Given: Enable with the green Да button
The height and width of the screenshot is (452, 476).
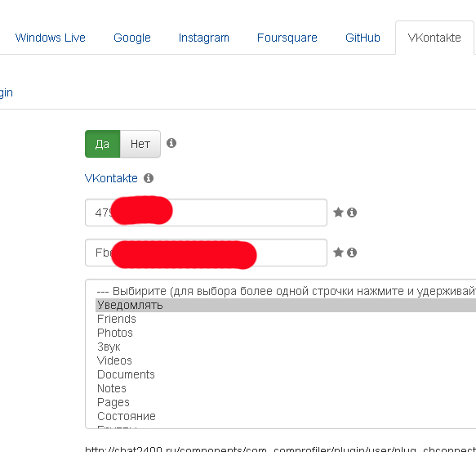Looking at the screenshot, I should 102,144.
